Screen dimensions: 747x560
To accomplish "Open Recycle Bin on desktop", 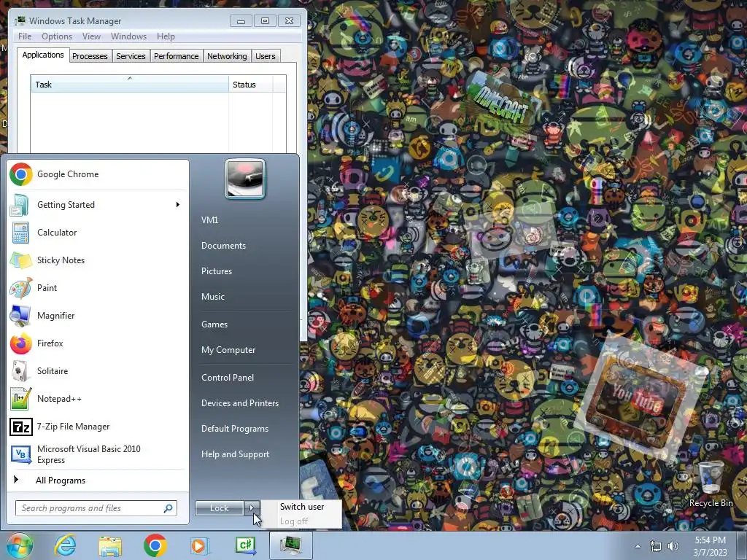I will pos(711,484).
